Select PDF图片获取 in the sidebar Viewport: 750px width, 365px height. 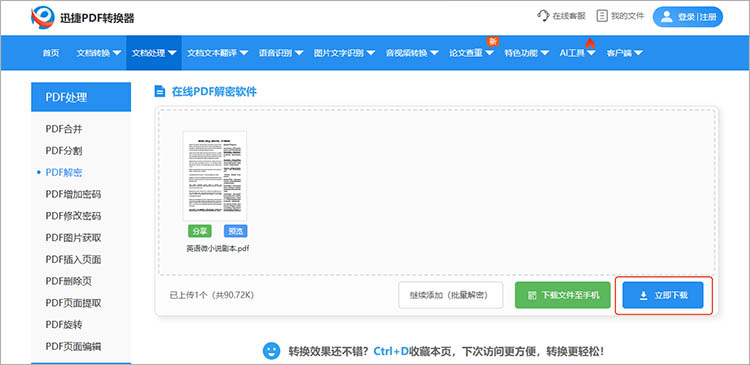[x=73, y=238]
